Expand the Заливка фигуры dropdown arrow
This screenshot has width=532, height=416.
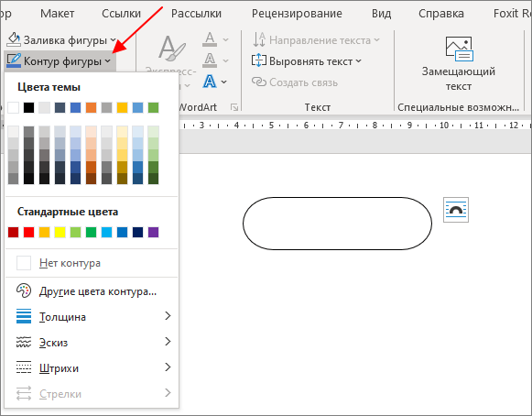113,40
